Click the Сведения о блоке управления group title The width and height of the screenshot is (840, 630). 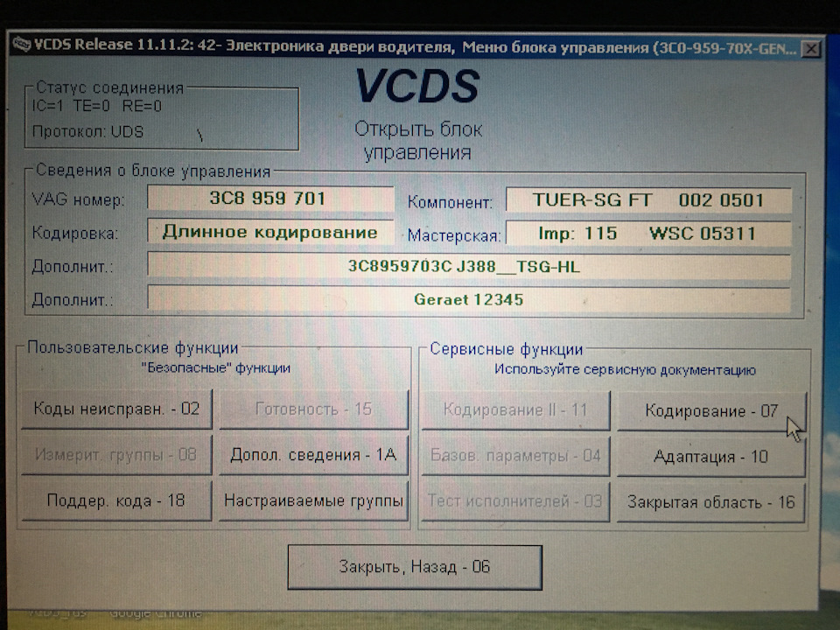coord(152,171)
